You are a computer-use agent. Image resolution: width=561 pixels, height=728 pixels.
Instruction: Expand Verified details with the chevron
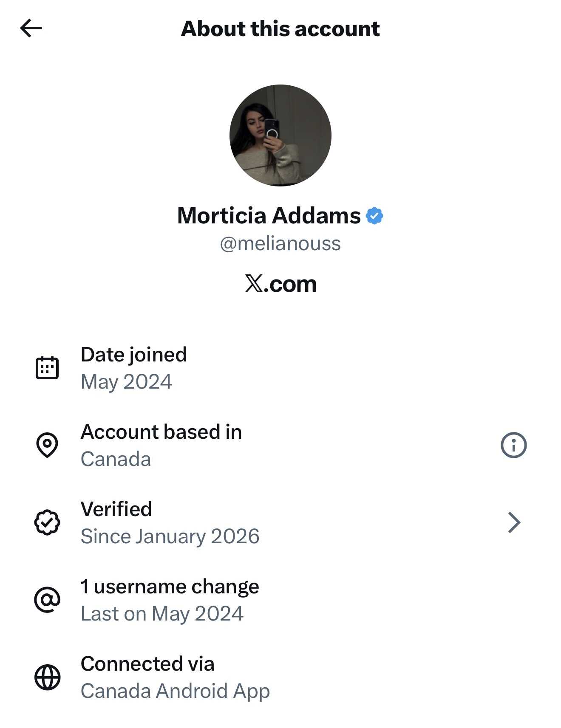[514, 522]
